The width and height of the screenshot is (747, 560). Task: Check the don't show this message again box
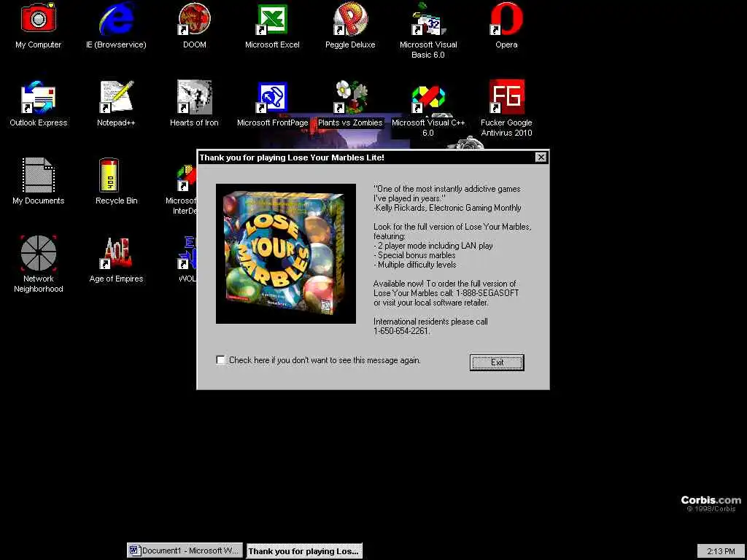[220, 360]
